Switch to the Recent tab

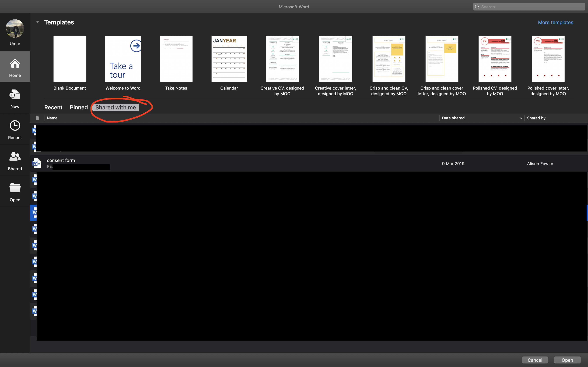53,107
